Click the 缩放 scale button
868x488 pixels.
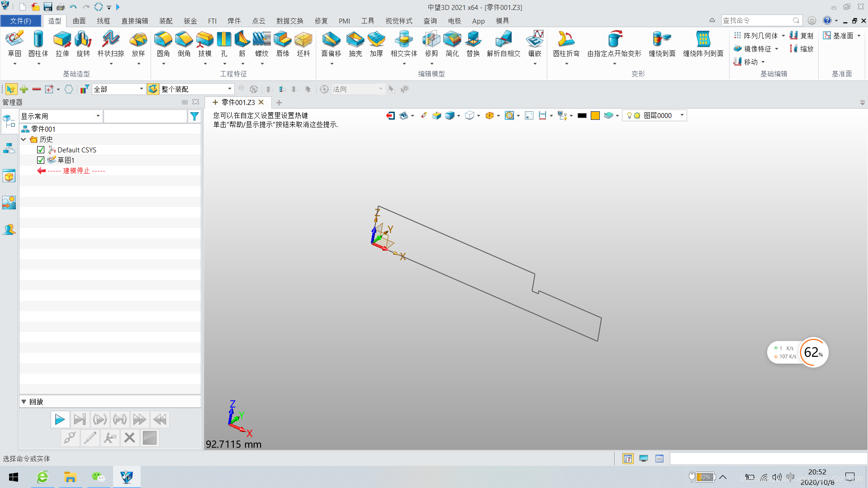coord(802,49)
